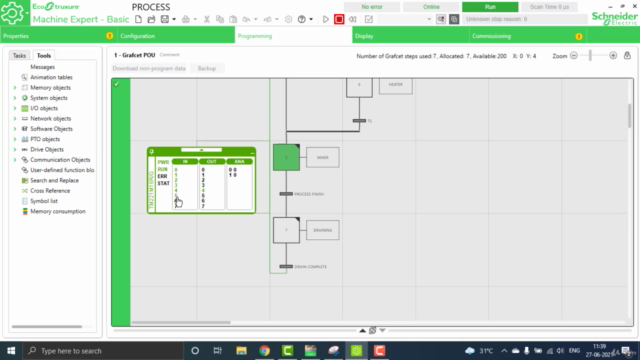
Task: Expand System objects node
Action: (x=15, y=98)
